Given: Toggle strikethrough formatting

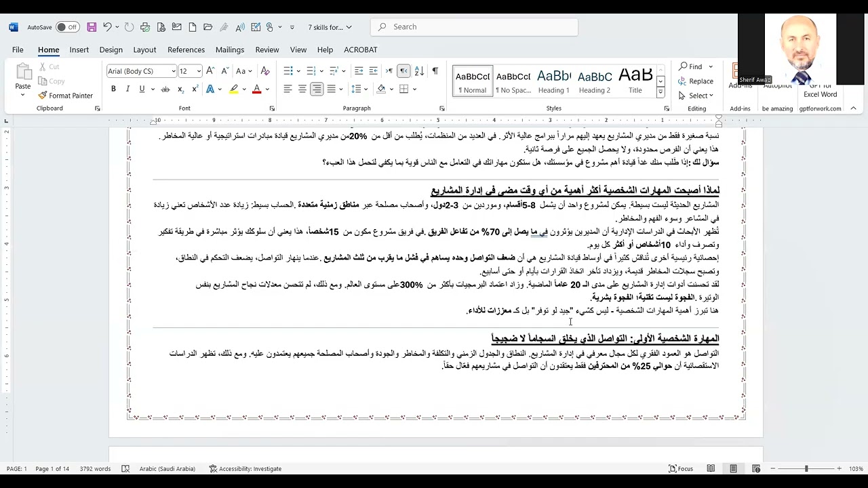Looking at the screenshot, I should click(x=165, y=89).
